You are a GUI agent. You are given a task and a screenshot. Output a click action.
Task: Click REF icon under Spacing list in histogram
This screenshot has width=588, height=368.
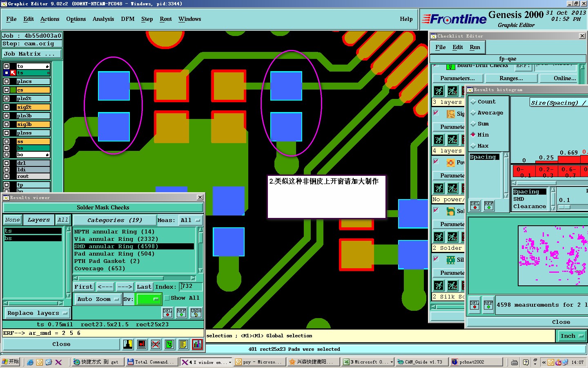489,205
